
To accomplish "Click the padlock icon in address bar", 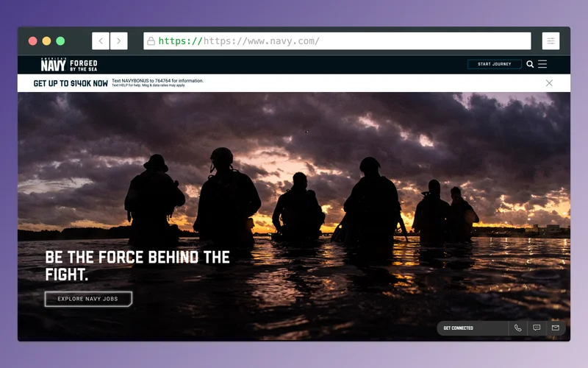I will point(151,41).
